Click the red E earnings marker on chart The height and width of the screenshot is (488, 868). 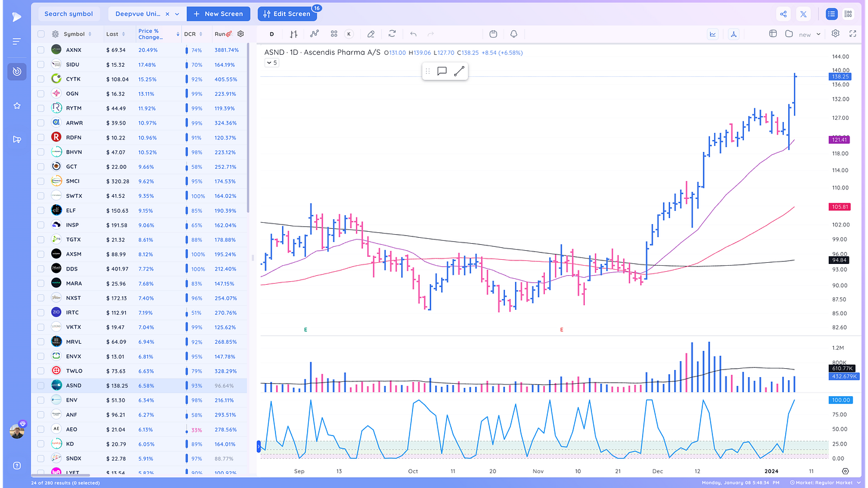pyautogui.click(x=561, y=329)
